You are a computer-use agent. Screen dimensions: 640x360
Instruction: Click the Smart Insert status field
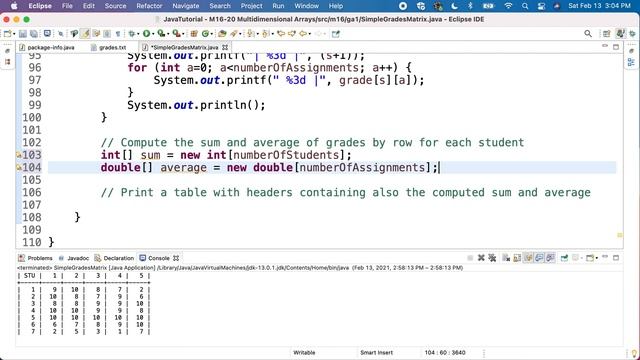[x=376, y=353]
